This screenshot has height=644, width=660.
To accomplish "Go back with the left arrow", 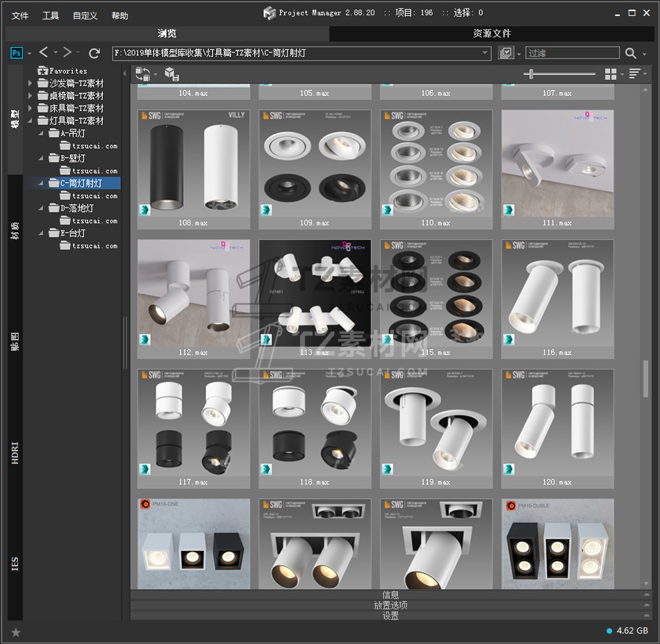I will click(x=44, y=53).
